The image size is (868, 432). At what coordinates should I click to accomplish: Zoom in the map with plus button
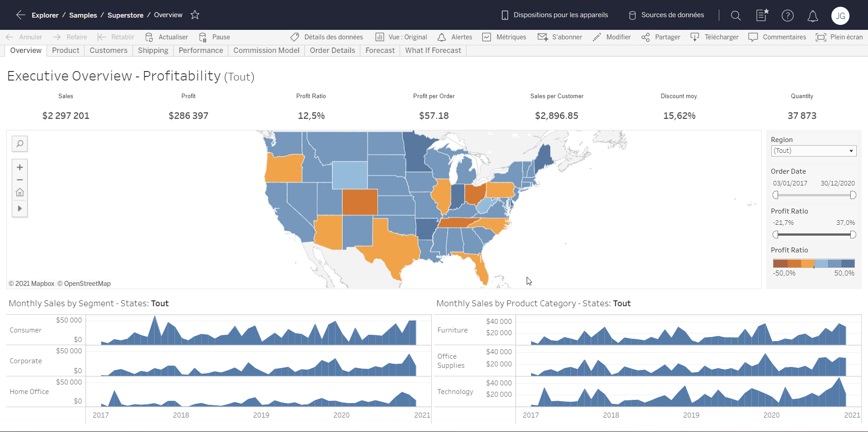click(20, 167)
